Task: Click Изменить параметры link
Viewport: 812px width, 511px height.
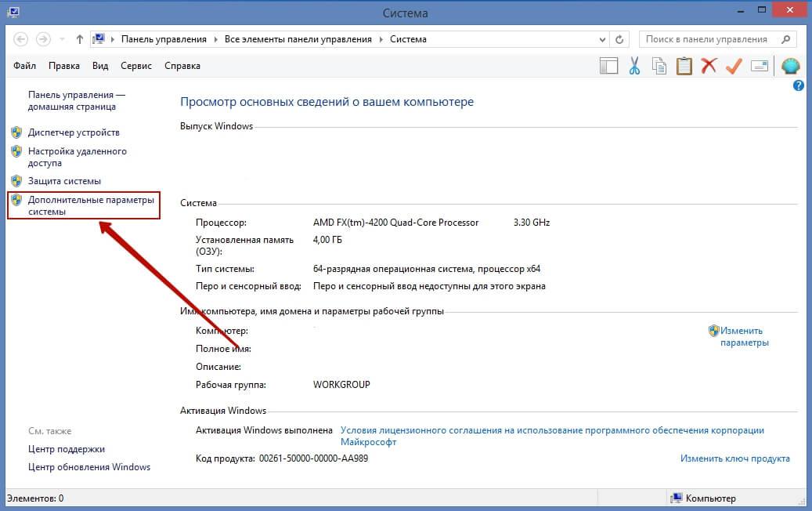Action: 744,336
